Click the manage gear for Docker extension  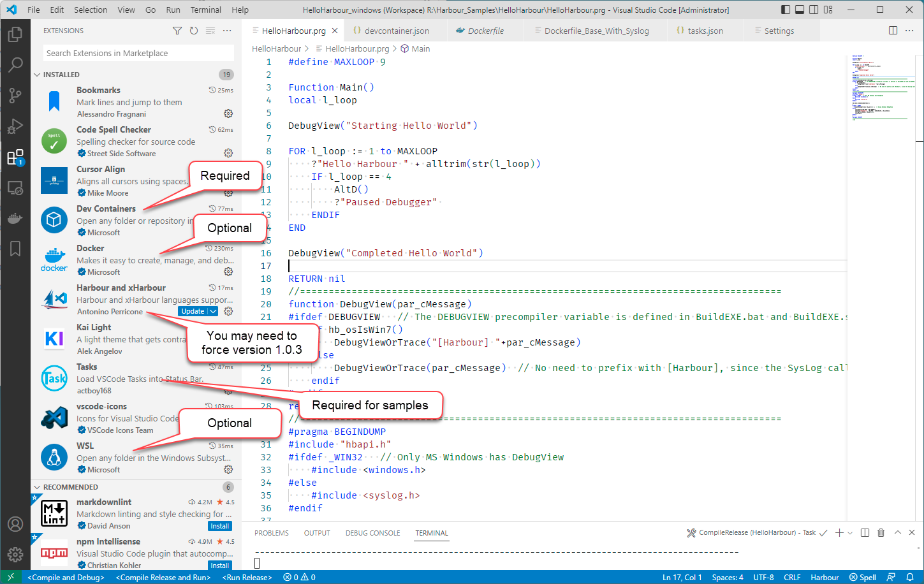[x=228, y=272]
